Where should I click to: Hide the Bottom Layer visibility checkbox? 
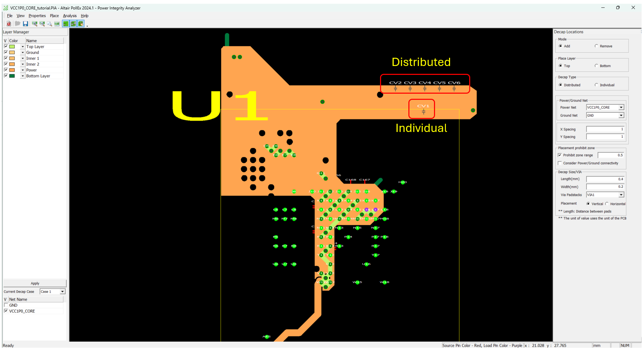pyautogui.click(x=6, y=76)
